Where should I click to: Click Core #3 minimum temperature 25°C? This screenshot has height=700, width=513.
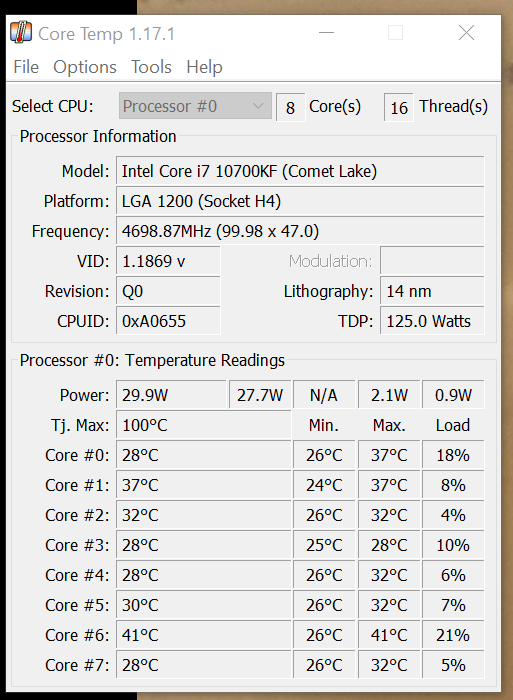(324, 545)
